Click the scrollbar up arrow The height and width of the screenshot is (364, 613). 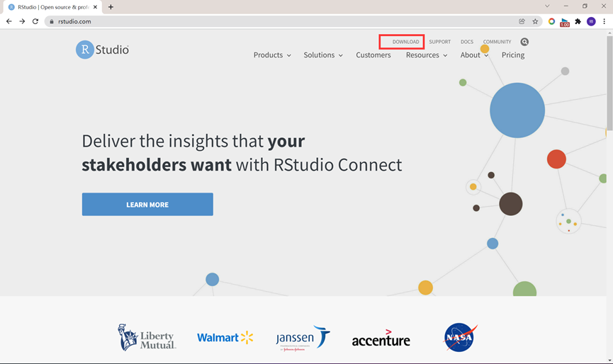[x=609, y=33]
